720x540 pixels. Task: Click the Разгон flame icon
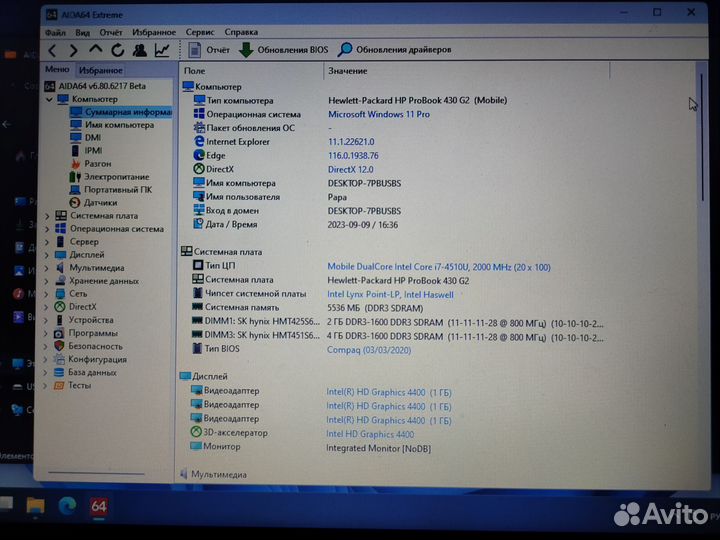click(x=75, y=164)
